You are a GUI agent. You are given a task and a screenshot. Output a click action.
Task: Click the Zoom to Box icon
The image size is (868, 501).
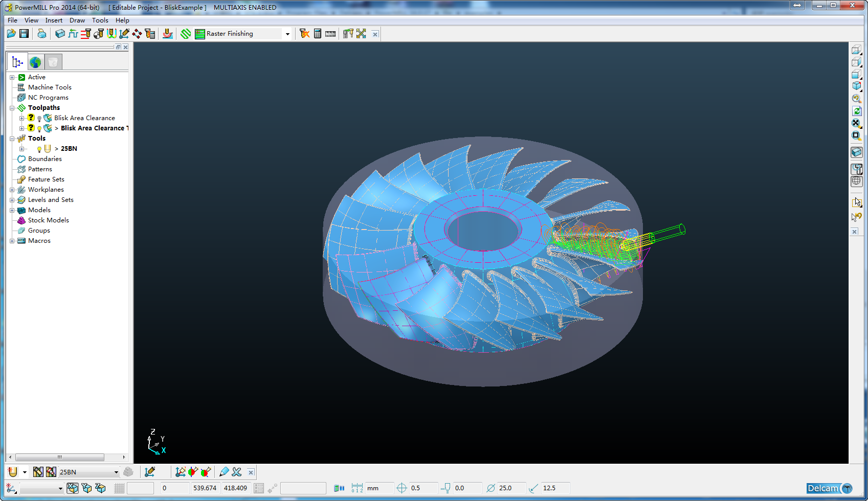click(x=857, y=135)
